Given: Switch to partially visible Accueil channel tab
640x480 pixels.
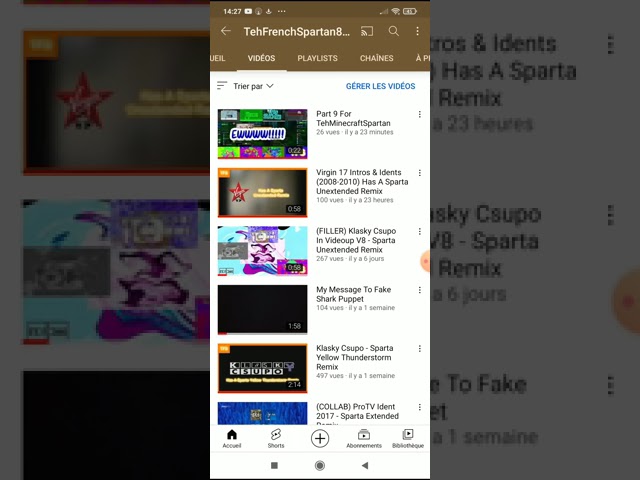Looking at the screenshot, I should [x=218, y=58].
